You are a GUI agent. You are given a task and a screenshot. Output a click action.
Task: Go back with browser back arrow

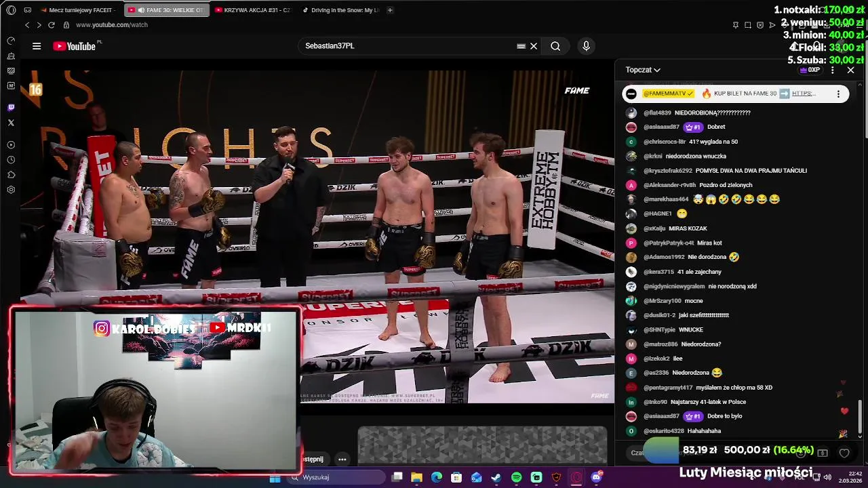[27, 25]
